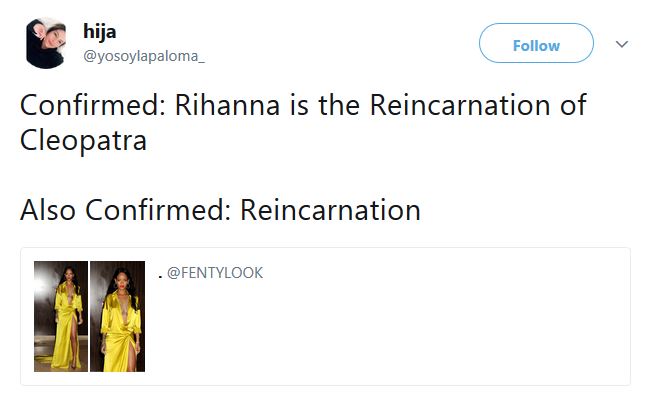Expand the tweet options chevron menu
This screenshot has height=396, width=649.
622,44
